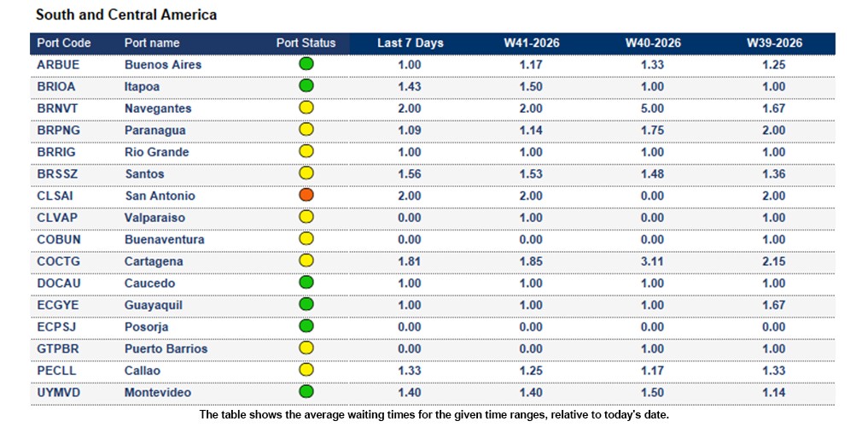Click the green status dot for Posorja
This screenshot has height=427, width=868.
tap(306, 326)
